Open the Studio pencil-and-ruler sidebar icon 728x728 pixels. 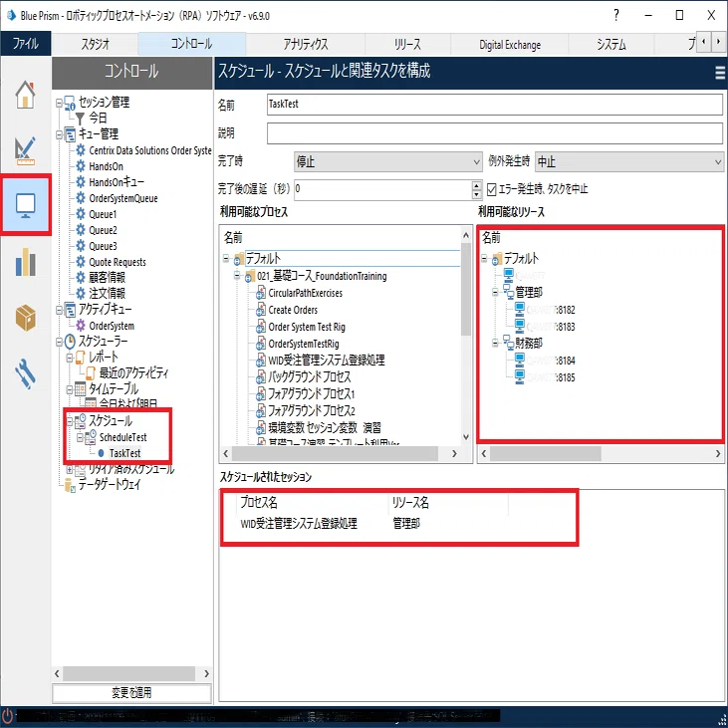pos(25,151)
